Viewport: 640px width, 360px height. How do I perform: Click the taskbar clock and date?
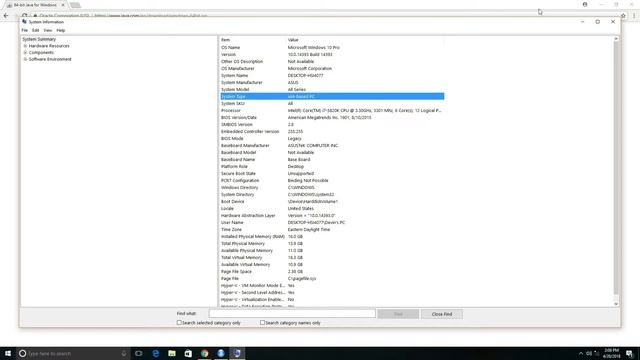coord(611,353)
